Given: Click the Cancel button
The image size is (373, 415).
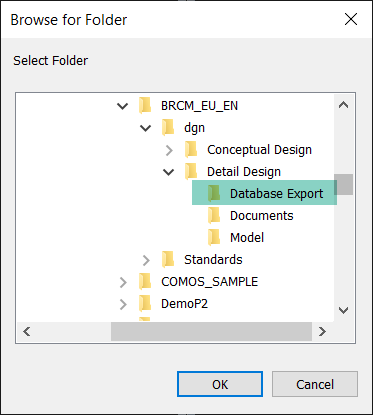Looking at the screenshot, I should click(x=315, y=384).
